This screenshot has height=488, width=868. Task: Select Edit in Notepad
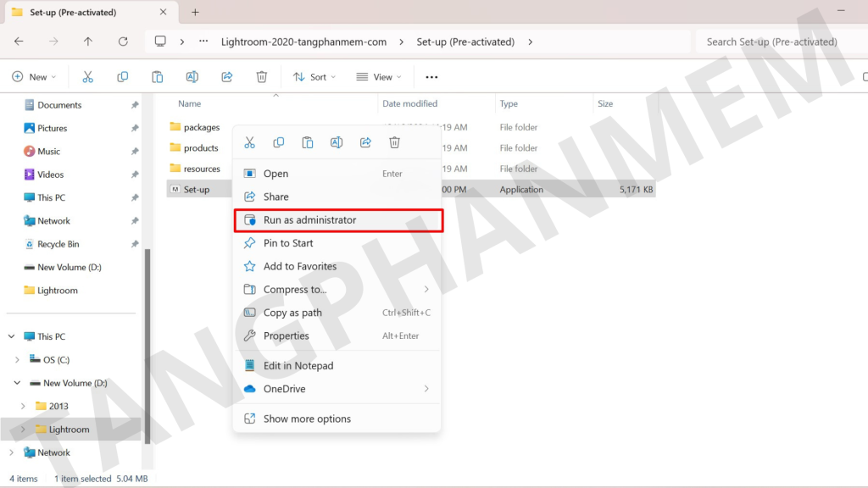pos(337,366)
